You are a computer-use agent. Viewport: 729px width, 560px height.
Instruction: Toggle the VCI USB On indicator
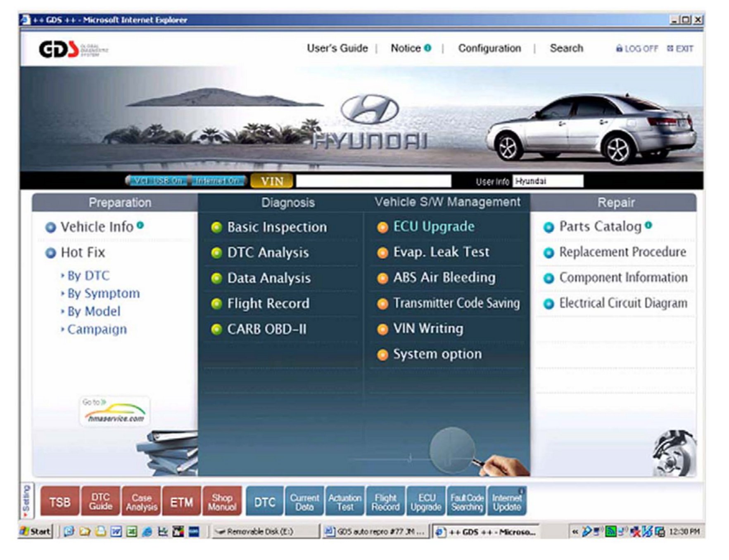tap(157, 181)
